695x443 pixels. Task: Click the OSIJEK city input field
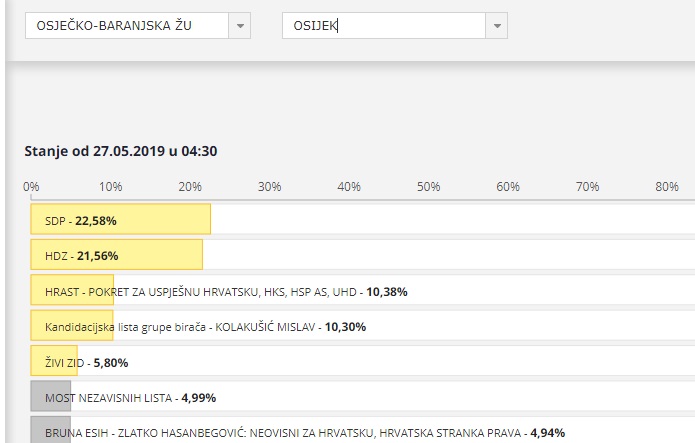(x=384, y=26)
